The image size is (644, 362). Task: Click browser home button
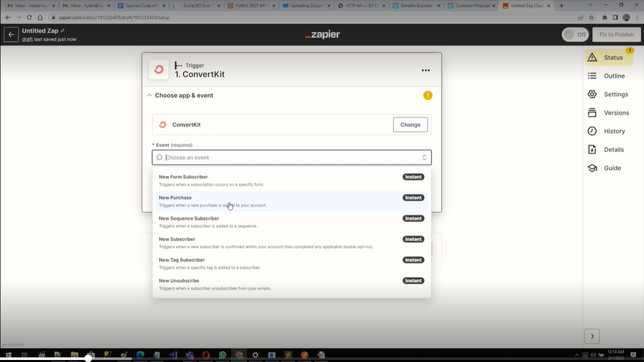click(40, 17)
